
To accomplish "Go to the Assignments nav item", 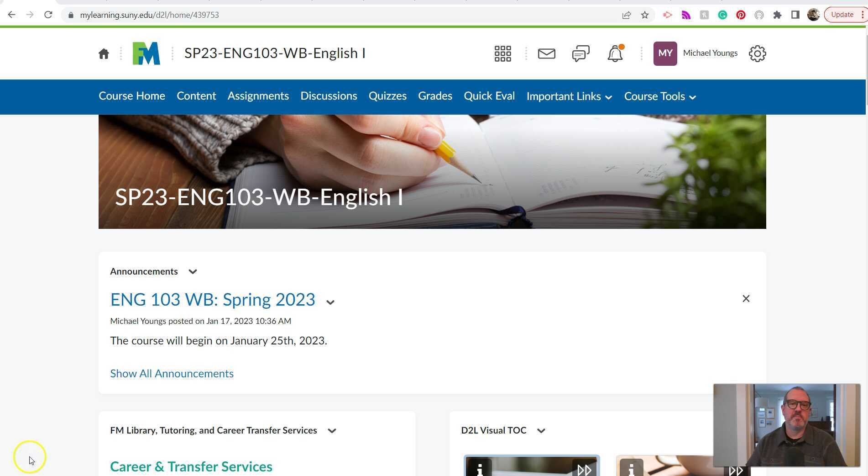I will coord(258,96).
